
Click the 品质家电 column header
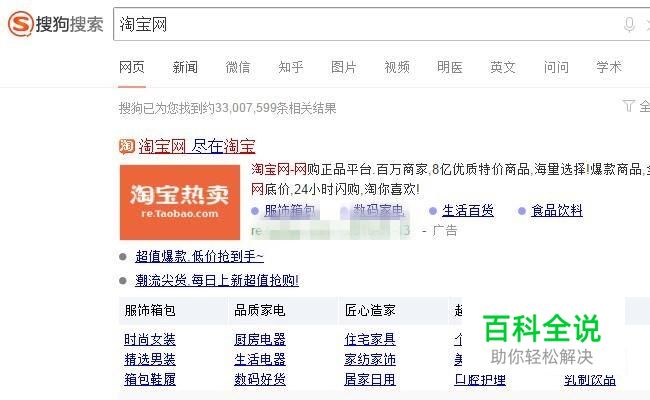[x=260, y=310]
